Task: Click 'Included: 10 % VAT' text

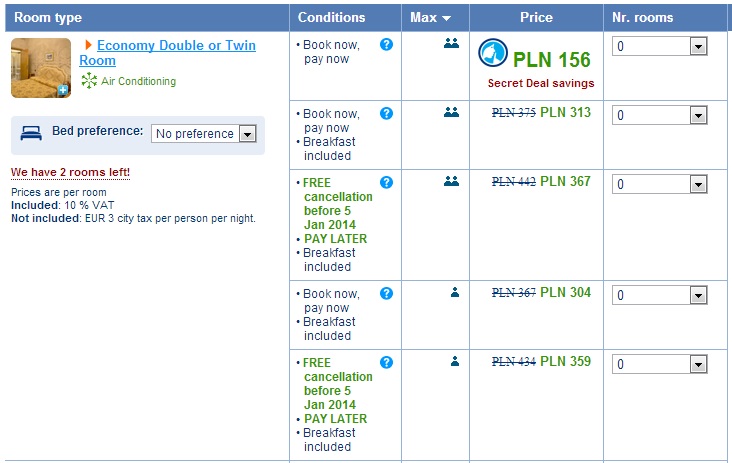Action: (x=63, y=205)
